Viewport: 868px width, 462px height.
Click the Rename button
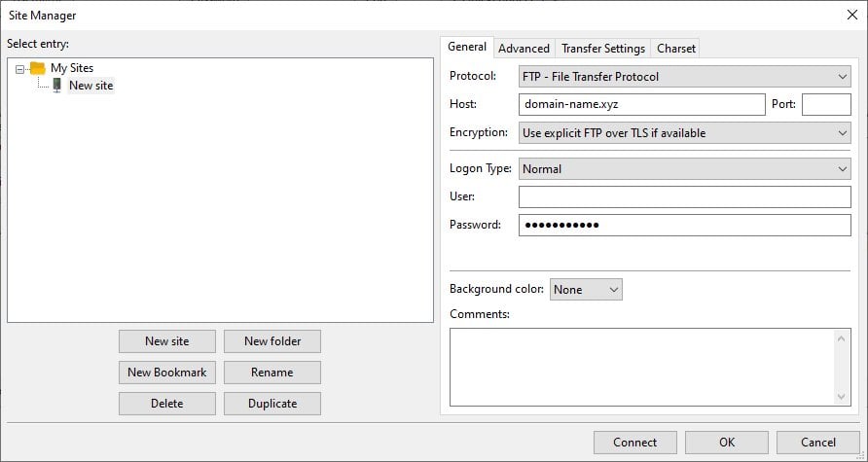click(x=272, y=373)
